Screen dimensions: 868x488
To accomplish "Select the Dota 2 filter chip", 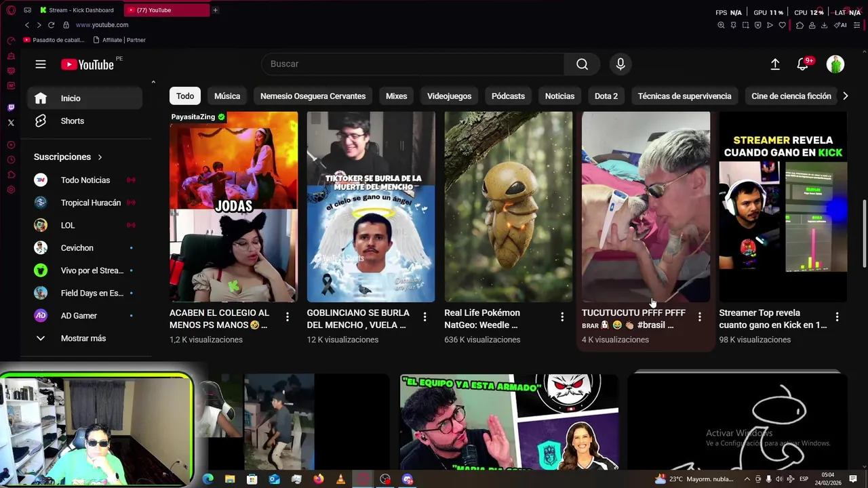I will tap(606, 96).
